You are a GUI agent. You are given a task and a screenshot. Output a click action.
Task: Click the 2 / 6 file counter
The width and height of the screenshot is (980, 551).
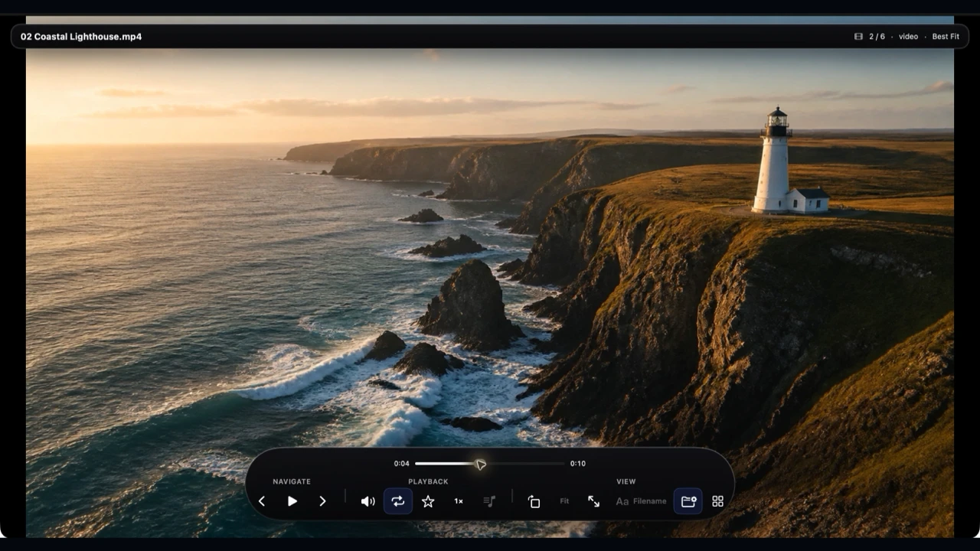click(877, 37)
